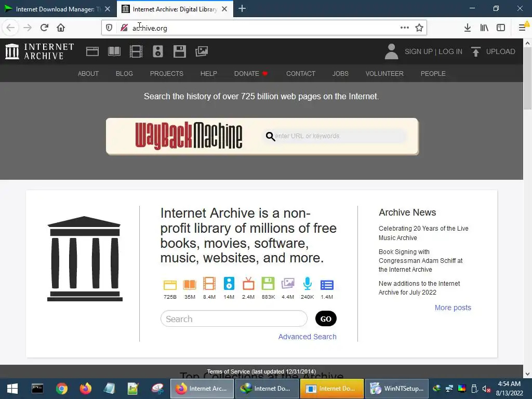Screen dimensions: 532x399
Task: Open the ABOUT menu item
Action: click(88, 74)
